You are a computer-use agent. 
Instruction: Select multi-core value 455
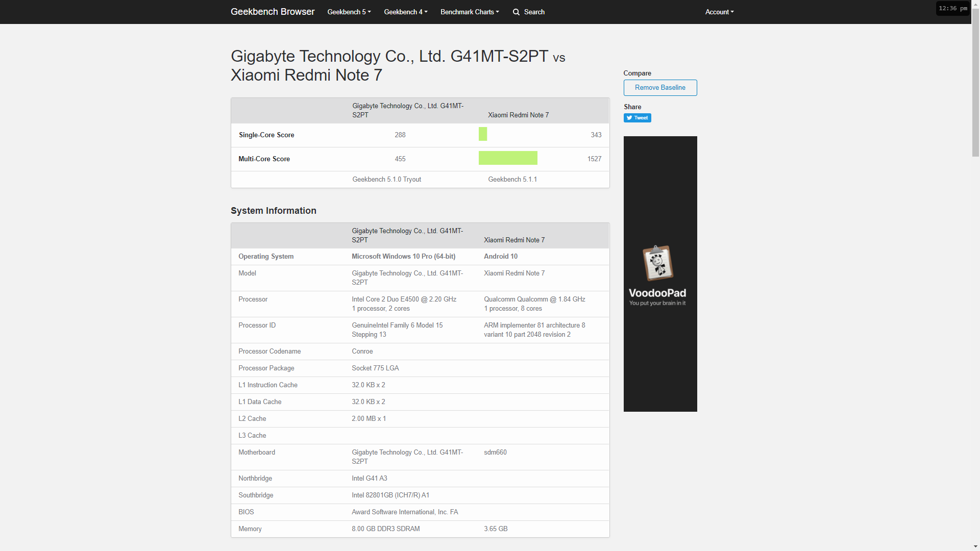pyautogui.click(x=400, y=159)
